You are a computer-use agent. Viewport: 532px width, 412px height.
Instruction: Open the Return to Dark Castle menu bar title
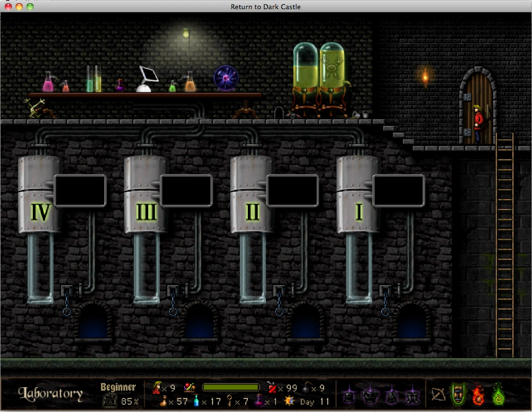tap(266, 7)
